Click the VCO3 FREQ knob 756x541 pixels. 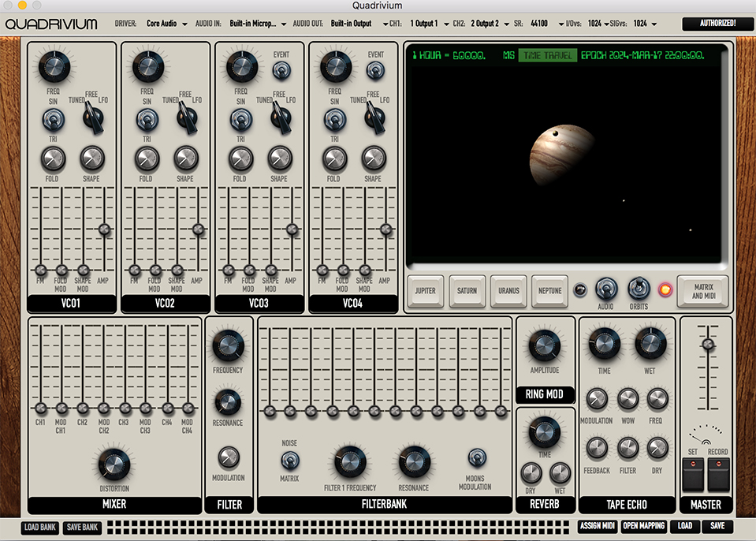[x=242, y=66]
